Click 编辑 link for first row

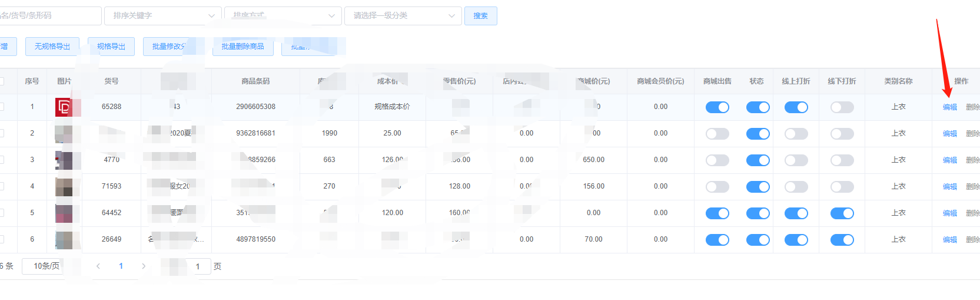click(949, 107)
